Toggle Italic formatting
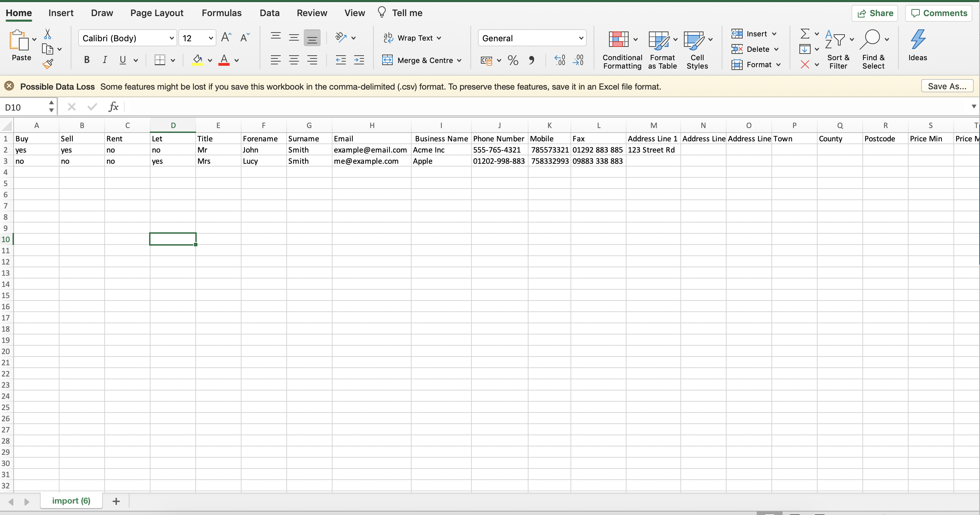This screenshot has height=515, width=980. (x=105, y=60)
